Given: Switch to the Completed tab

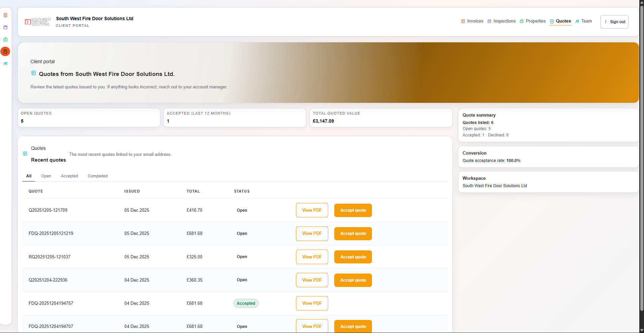Looking at the screenshot, I should click(98, 176).
